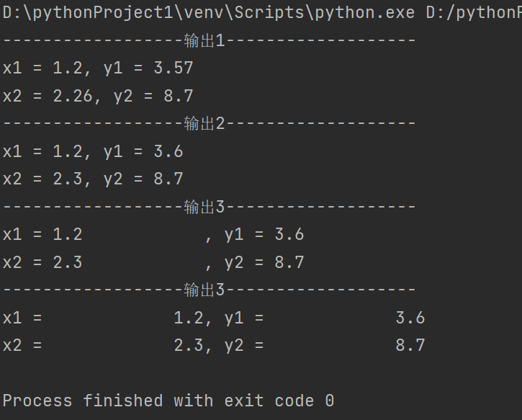Click right-aligned 8.7 value in last section
The image size is (522, 420).
coord(410,345)
